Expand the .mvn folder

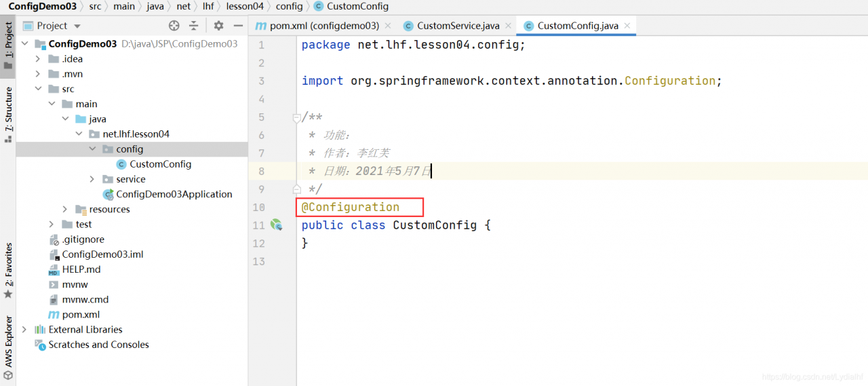[39, 74]
